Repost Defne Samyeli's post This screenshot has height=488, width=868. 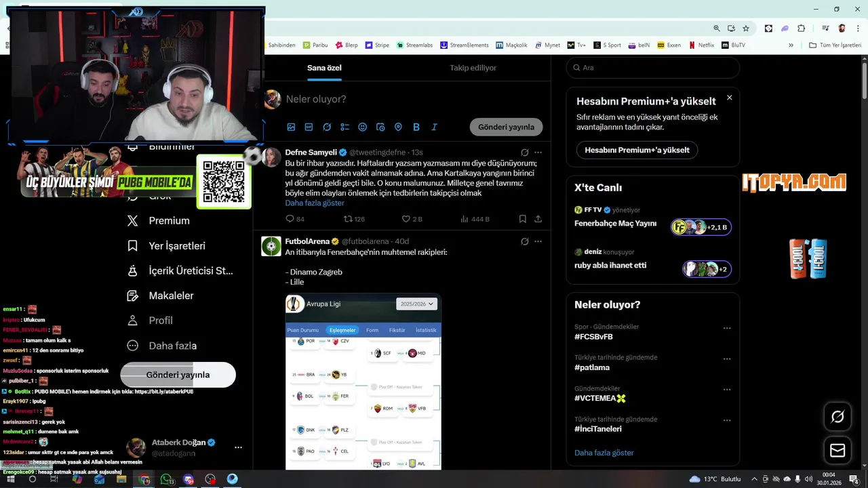[x=354, y=219]
